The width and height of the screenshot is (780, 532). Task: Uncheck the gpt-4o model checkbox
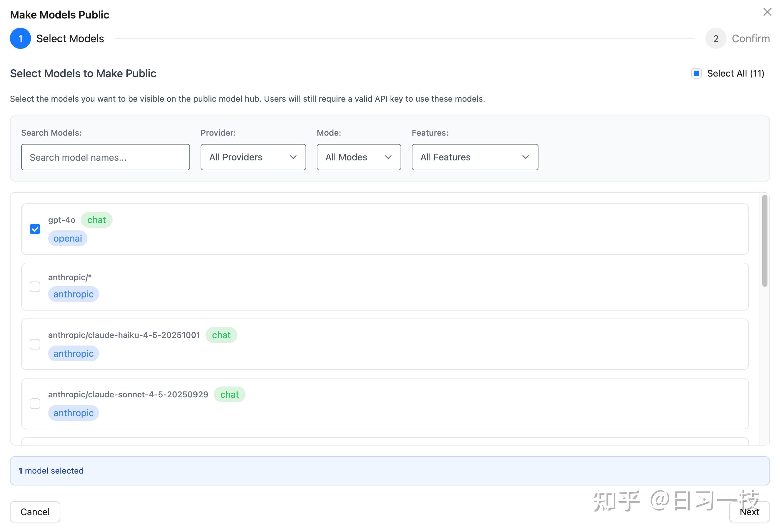point(35,229)
